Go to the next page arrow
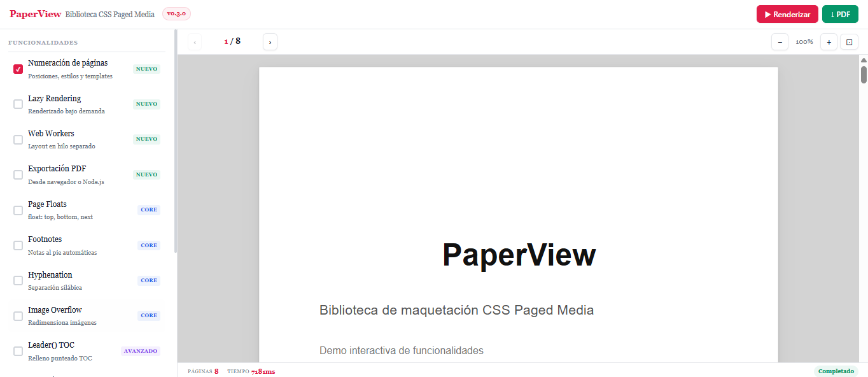Viewport: 868px width, 377px height. (270, 42)
